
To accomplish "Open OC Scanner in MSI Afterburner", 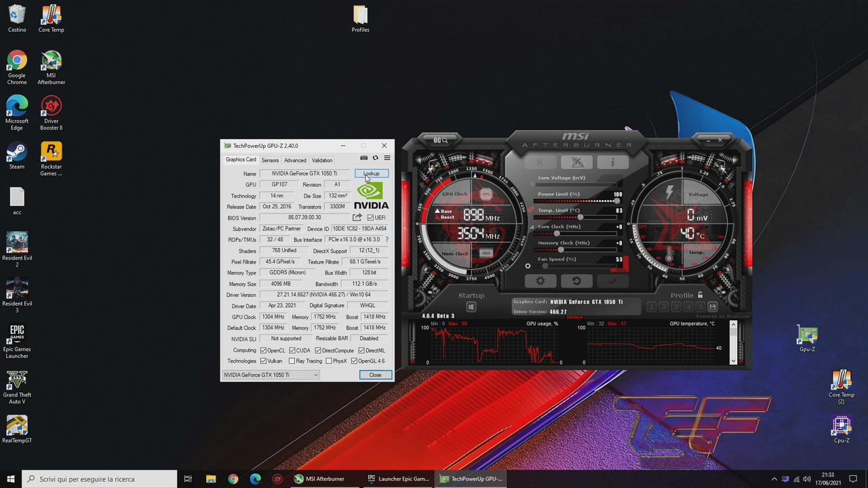I will (441, 140).
